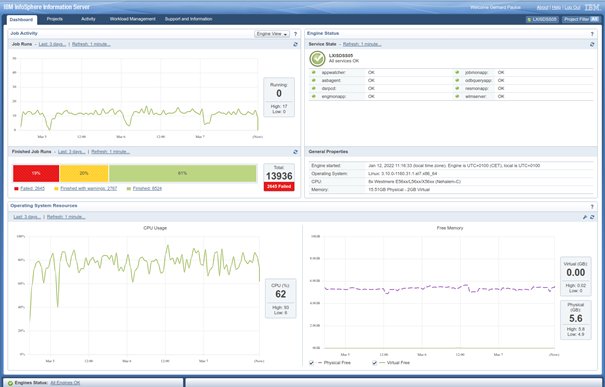This screenshot has height=387, width=605.
Task: Click the LXISDSS05 green checkmark status icon
Action: [318, 59]
